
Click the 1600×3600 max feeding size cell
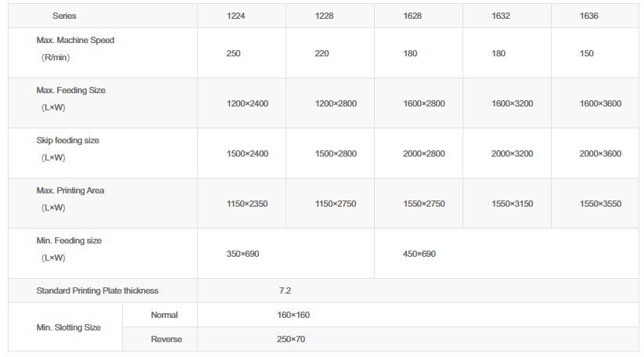(600, 103)
